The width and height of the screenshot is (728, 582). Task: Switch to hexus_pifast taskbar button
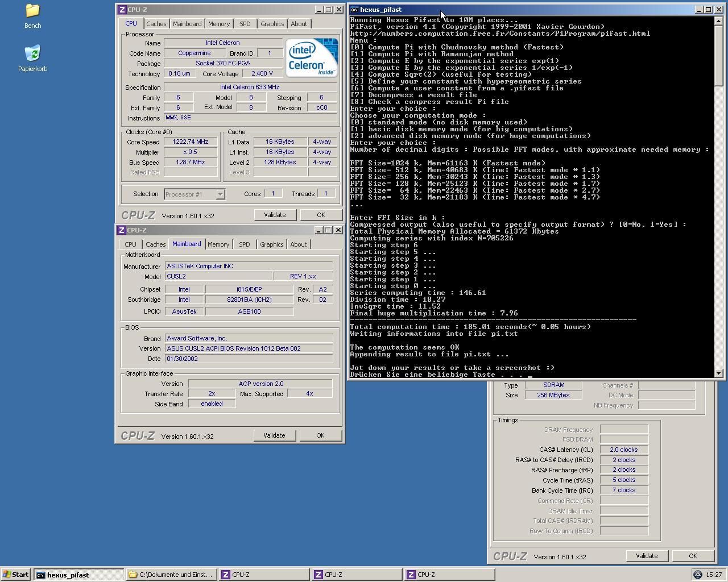click(x=78, y=575)
